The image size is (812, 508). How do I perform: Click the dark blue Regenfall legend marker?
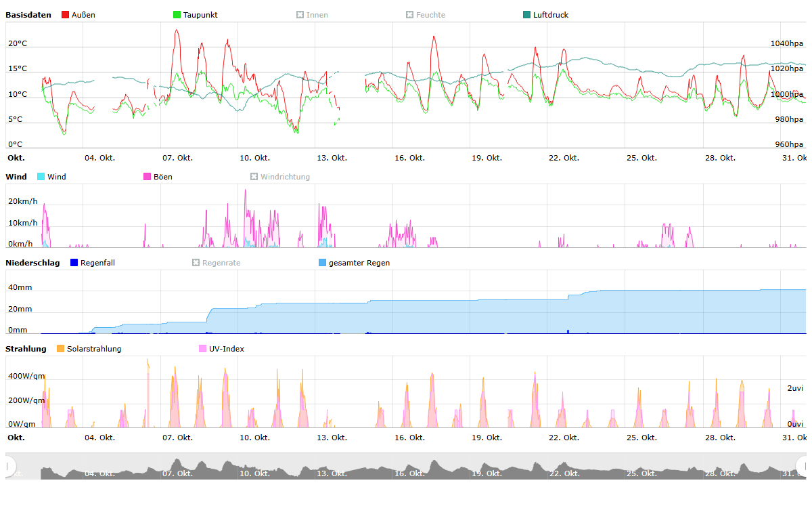click(74, 263)
